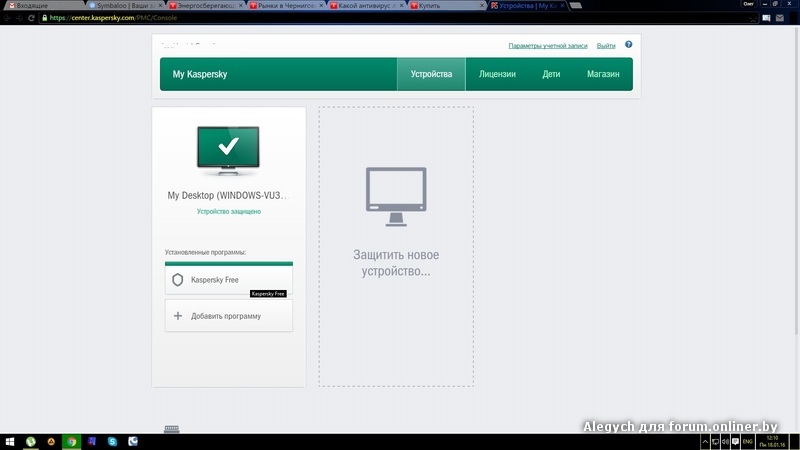Switch to the Рынки в Чернигов browser tab
Viewport: 800px width, 450px height.
tap(287, 6)
